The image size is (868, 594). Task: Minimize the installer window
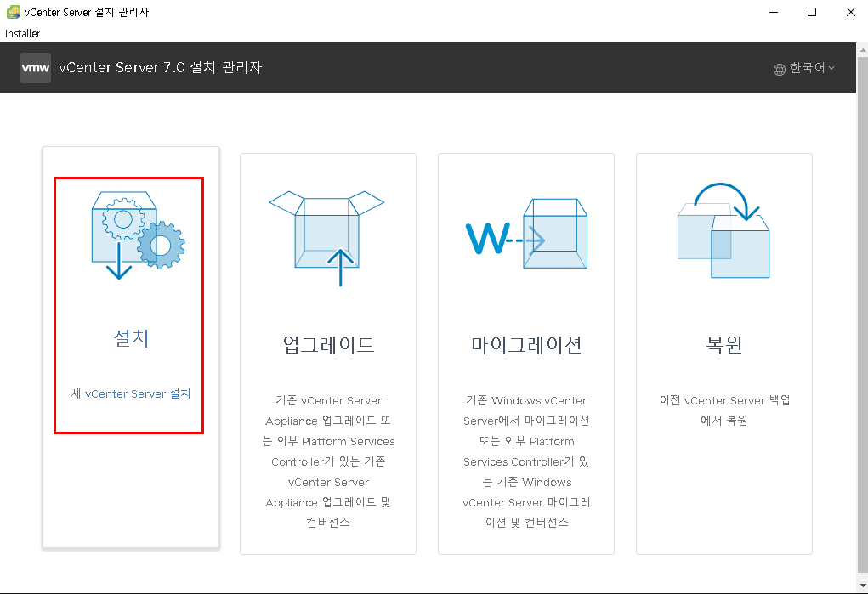coord(774,12)
